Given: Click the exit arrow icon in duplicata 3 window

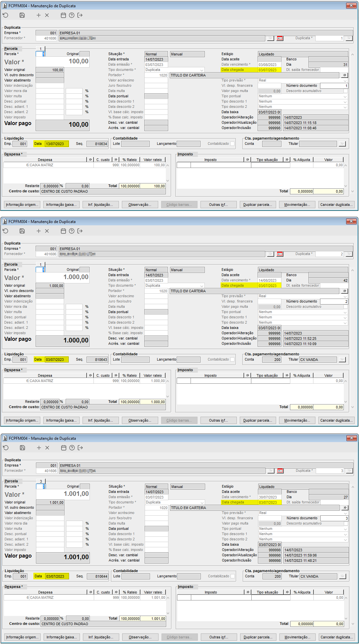Looking at the screenshot, I should click(80, 448).
